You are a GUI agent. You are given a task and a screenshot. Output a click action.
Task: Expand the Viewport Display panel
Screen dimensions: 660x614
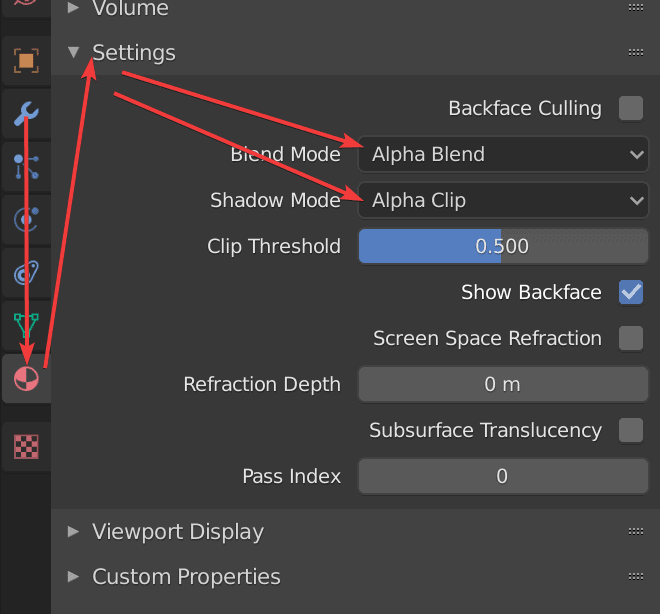tap(178, 531)
